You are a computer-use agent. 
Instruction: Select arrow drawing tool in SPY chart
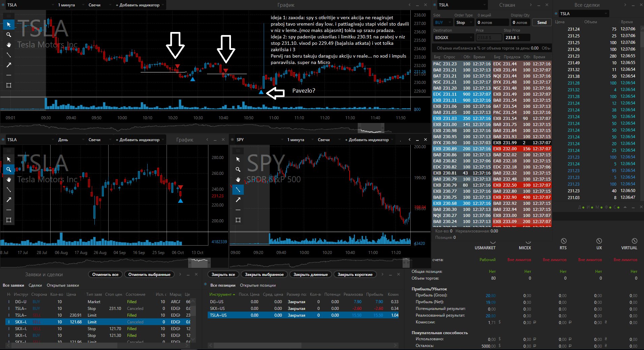(238, 200)
